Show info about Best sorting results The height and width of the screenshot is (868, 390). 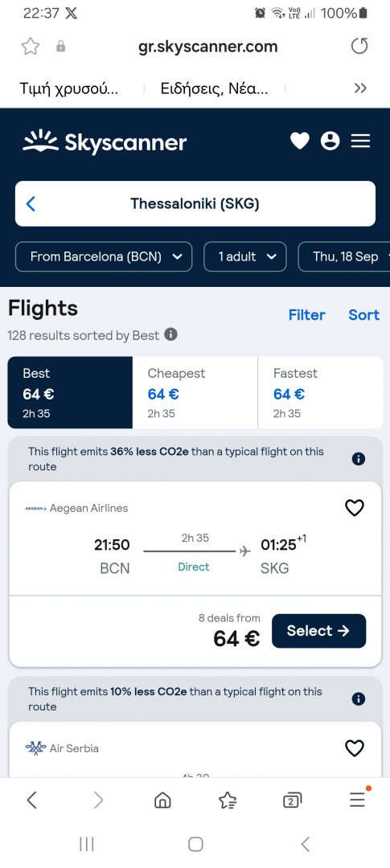[171, 335]
